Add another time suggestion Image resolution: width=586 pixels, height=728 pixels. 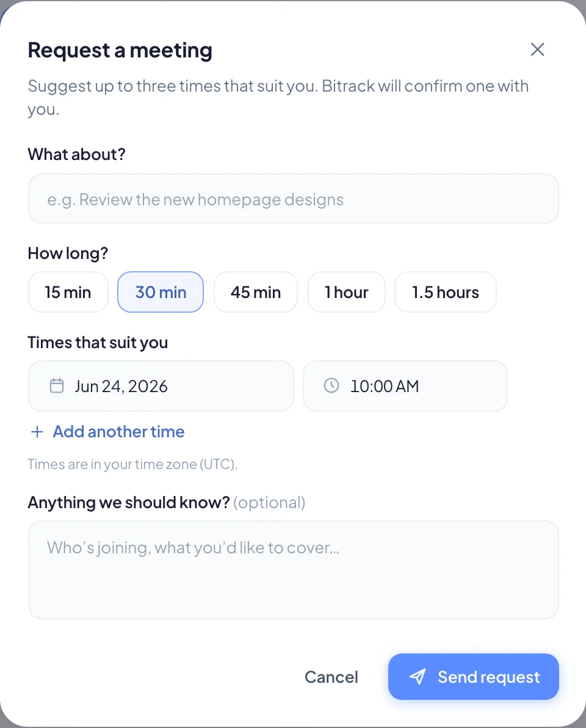107,432
